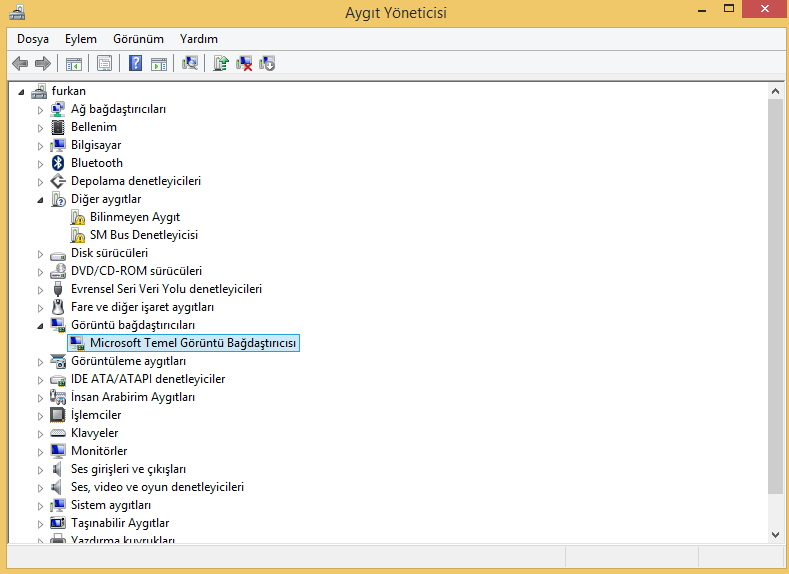Toggle the action pane toolbar icon
Viewport: 789px width, 574px height.
click(159, 64)
